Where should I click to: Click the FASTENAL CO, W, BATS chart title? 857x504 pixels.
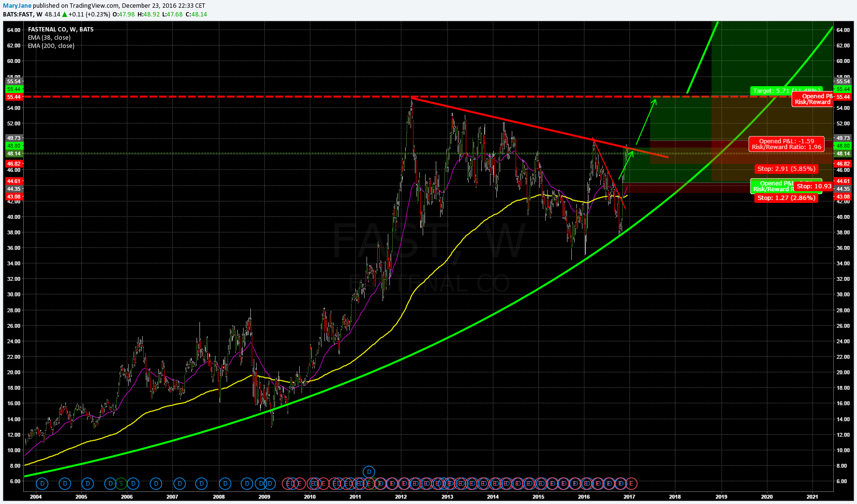[61, 30]
